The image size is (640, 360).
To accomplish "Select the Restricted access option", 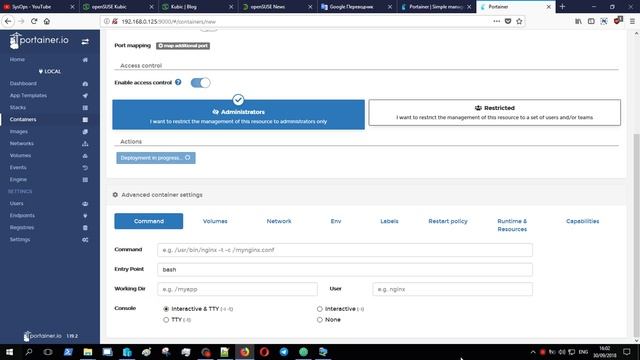I will coord(494,112).
